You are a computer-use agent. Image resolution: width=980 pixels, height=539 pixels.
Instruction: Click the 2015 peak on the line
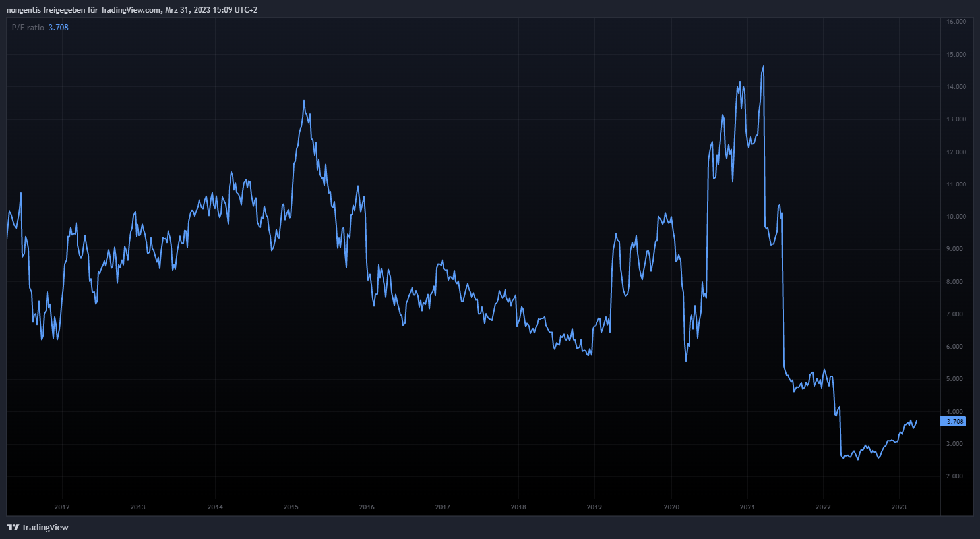[x=303, y=101]
